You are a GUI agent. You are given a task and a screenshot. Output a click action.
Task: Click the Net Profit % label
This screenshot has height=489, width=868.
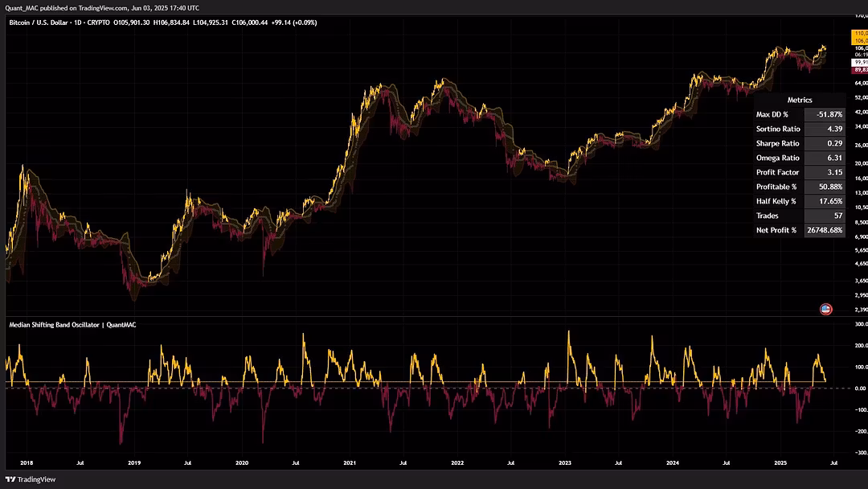(776, 230)
